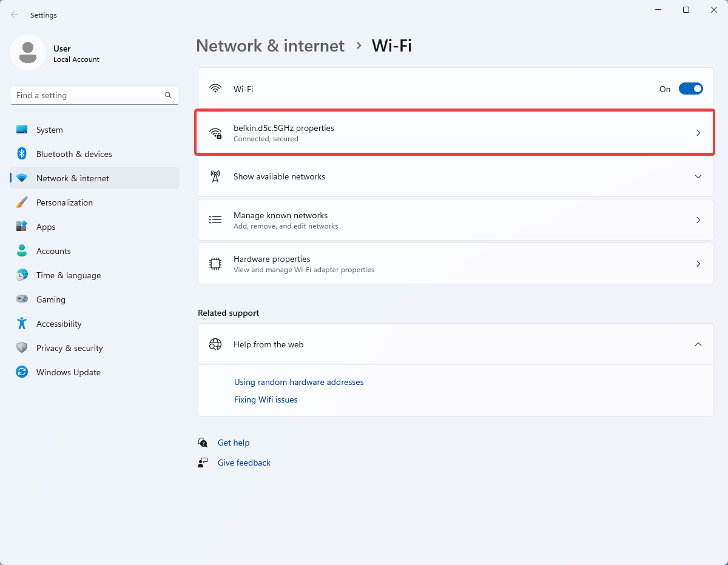Click the user profile avatar
Viewport: 728px width, 565px height.
(x=28, y=53)
